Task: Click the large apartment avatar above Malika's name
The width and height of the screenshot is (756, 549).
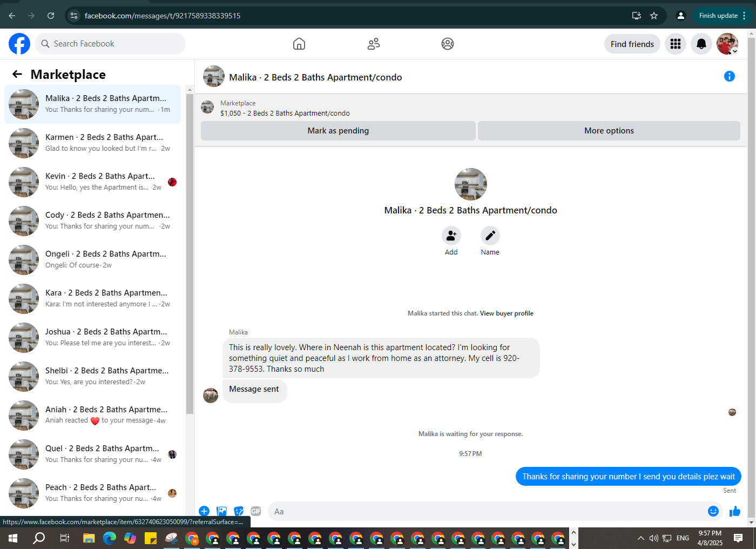Action: 471,184
